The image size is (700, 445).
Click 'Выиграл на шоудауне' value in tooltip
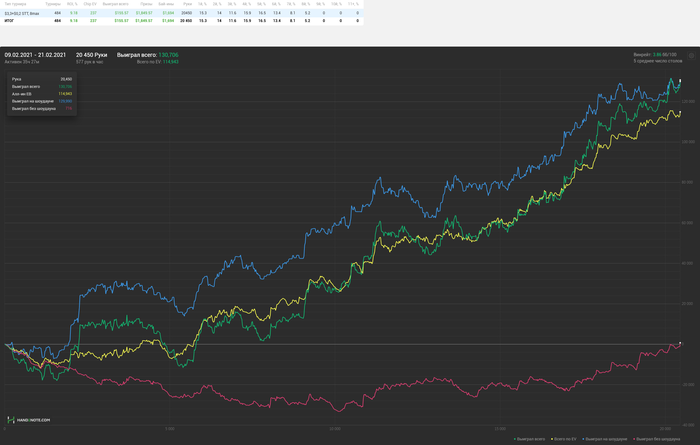click(x=65, y=101)
